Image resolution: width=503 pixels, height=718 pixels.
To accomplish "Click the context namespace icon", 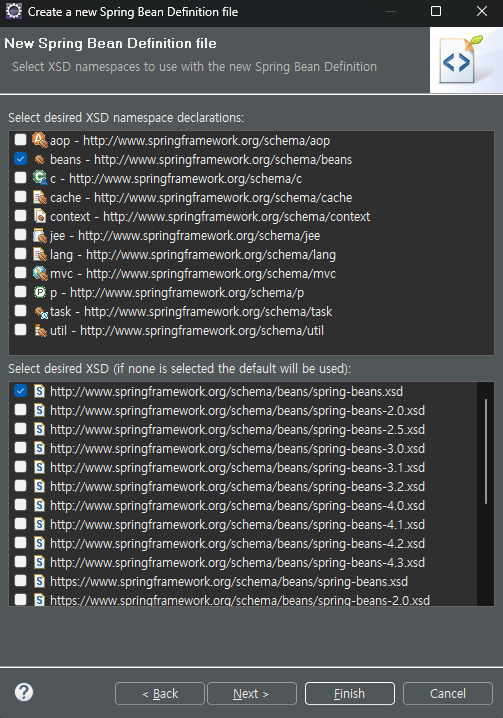I will [x=40, y=216].
